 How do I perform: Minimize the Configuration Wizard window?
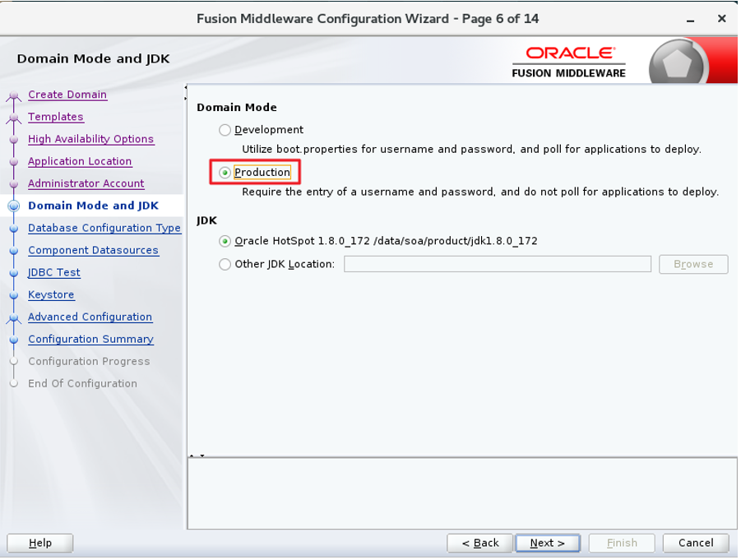click(691, 20)
